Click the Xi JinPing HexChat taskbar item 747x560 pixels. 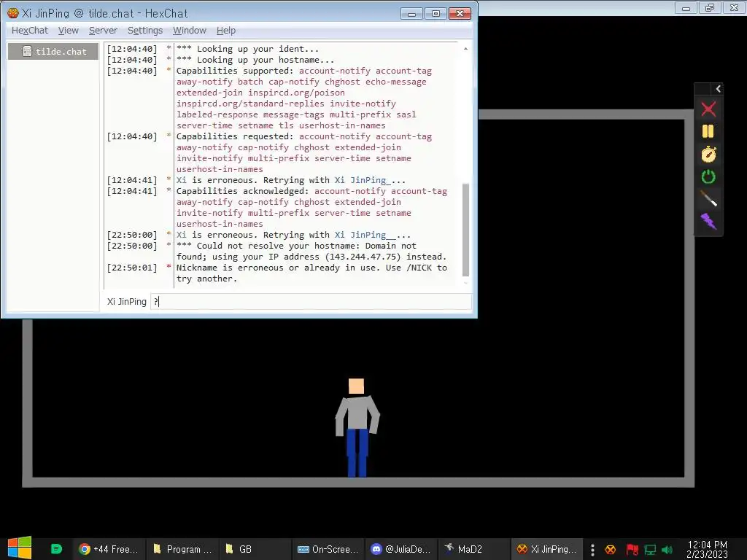tap(547, 549)
